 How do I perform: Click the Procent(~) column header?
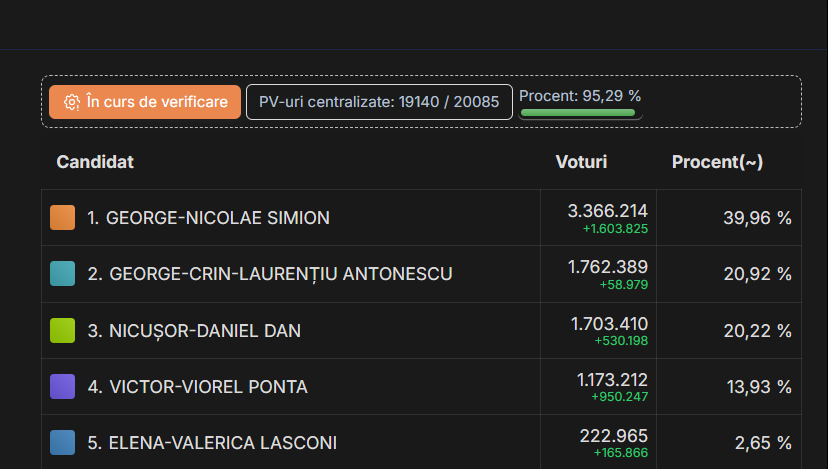click(717, 162)
